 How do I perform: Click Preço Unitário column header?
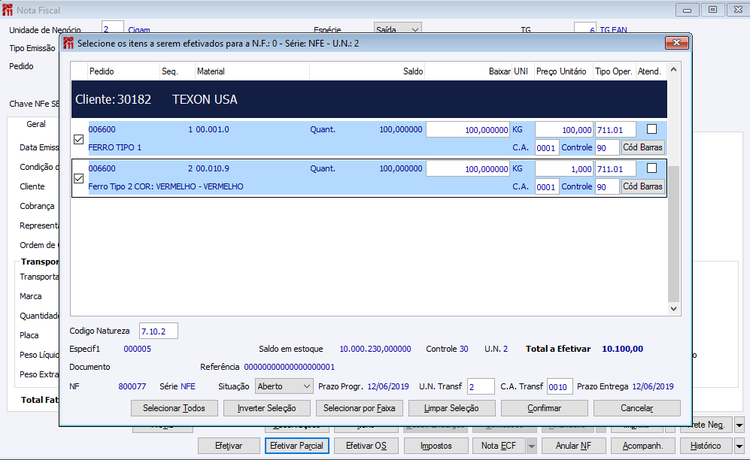coord(563,71)
